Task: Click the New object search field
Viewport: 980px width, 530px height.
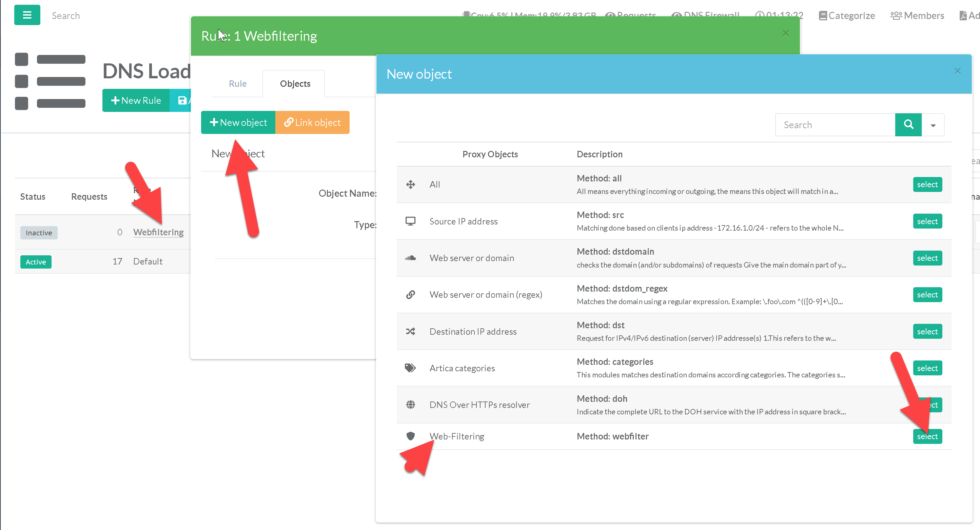Action: [x=835, y=125]
